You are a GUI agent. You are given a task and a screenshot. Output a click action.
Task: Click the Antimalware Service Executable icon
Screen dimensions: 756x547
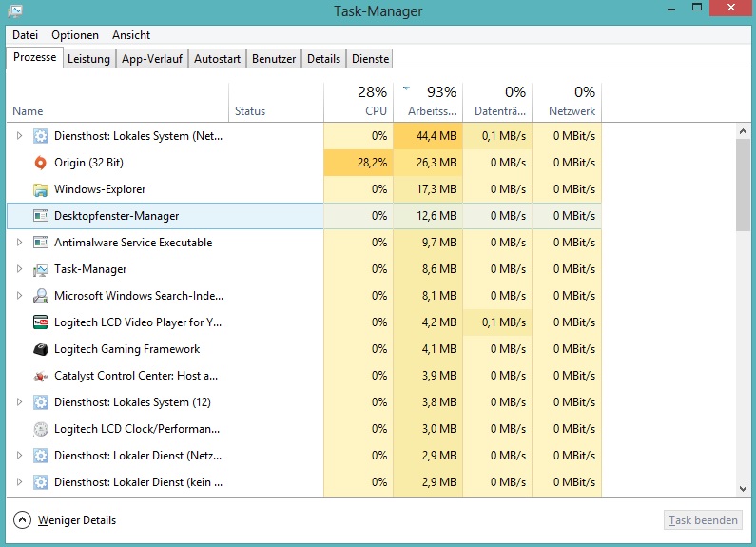41,243
